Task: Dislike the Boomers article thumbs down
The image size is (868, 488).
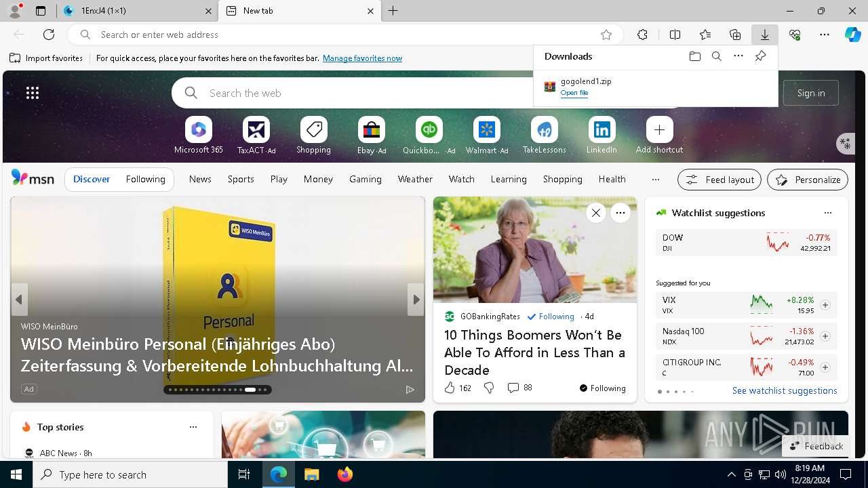Action: click(488, 388)
